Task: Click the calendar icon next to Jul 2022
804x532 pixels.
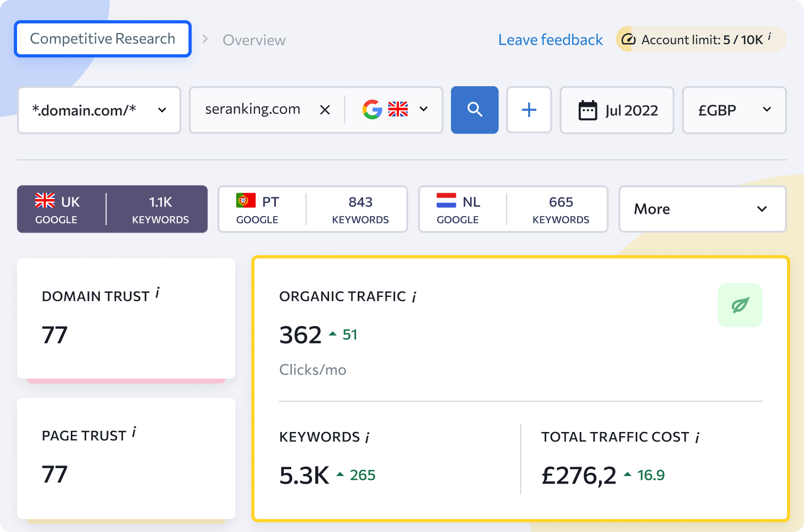Action: 588,110
